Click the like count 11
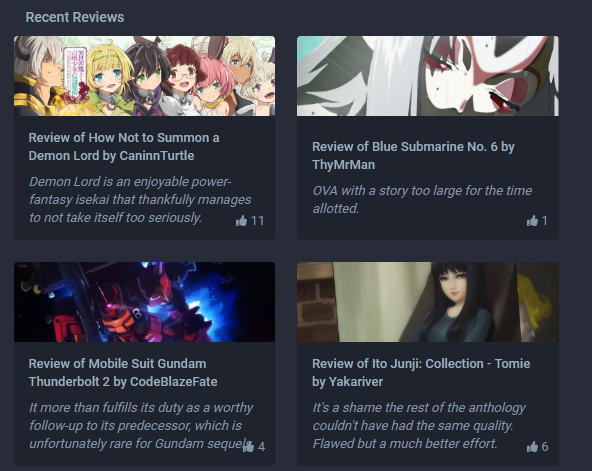 (257, 220)
